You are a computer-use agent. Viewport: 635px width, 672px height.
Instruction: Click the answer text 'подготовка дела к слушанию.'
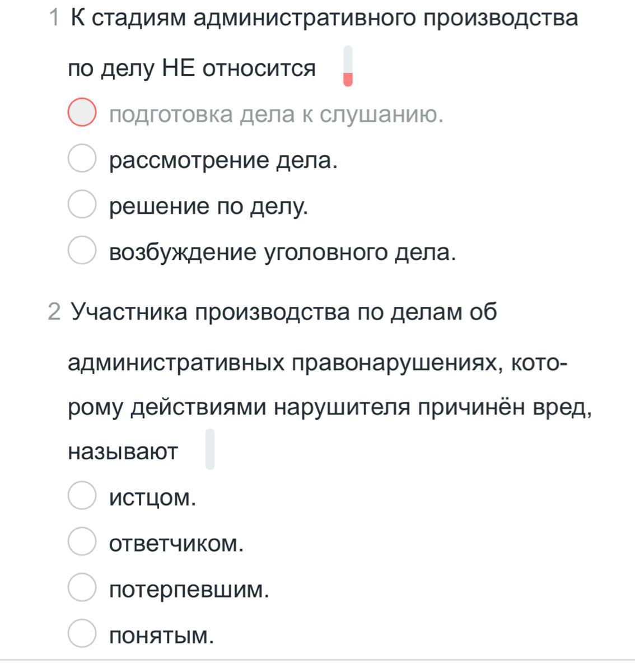coord(277,114)
